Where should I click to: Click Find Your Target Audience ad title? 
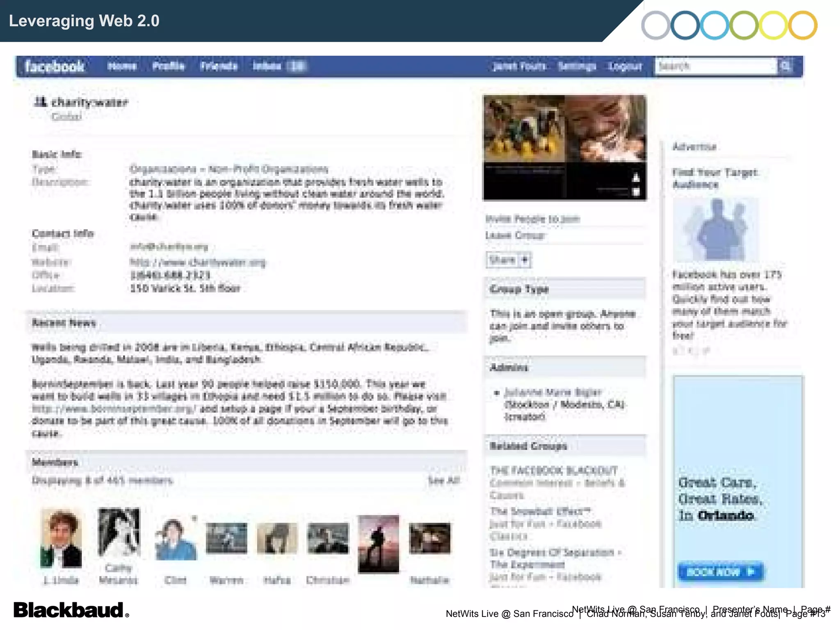pos(714,178)
